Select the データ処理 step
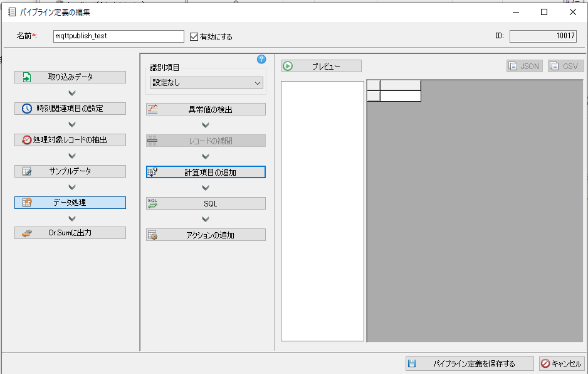588x374 pixels. (70, 203)
